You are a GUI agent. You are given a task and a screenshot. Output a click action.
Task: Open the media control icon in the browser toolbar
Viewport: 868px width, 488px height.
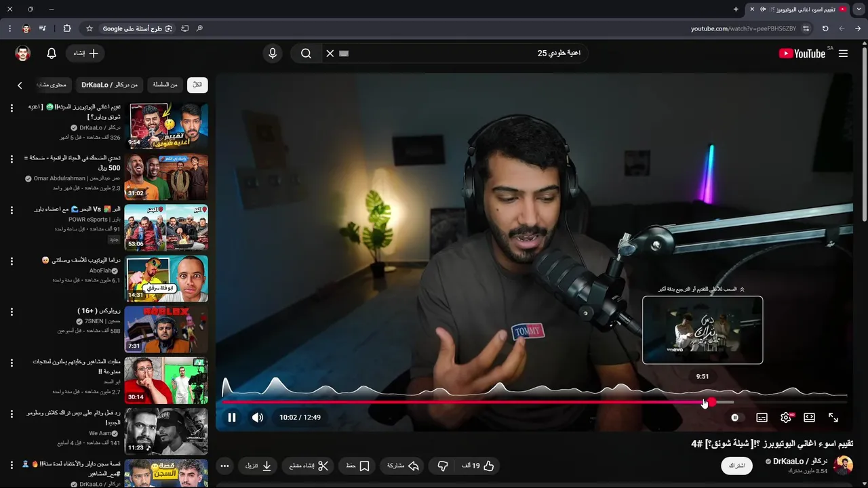click(x=43, y=28)
